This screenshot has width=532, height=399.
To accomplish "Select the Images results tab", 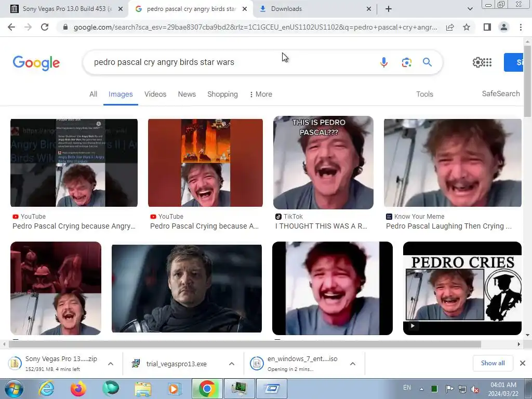I will click(x=121, y=95).
